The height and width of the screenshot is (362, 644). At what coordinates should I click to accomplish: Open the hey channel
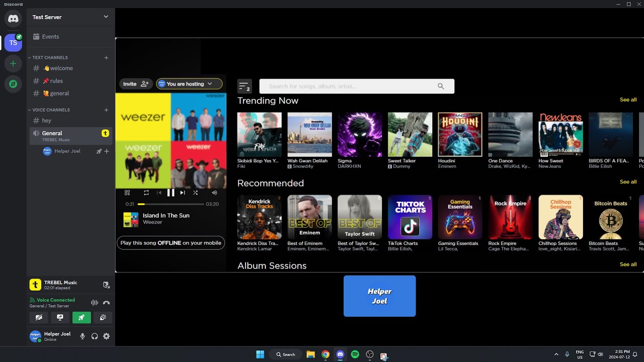pos(70,121)
